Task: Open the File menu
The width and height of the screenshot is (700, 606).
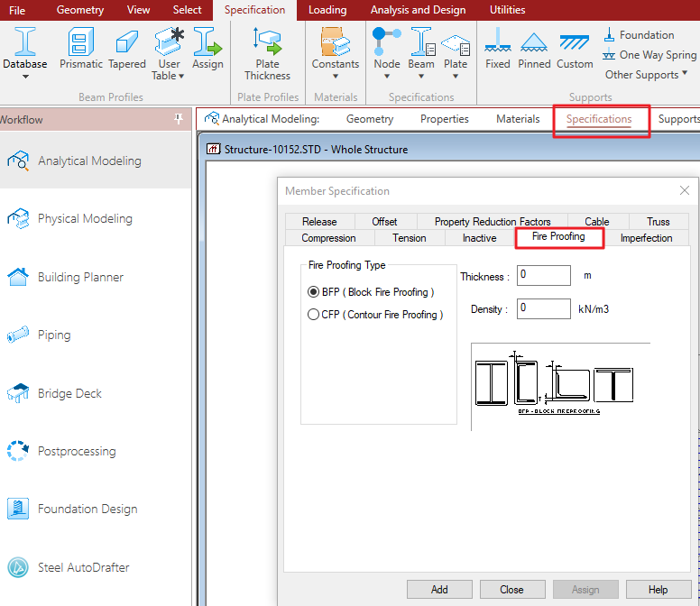Action: pos(17,10)
